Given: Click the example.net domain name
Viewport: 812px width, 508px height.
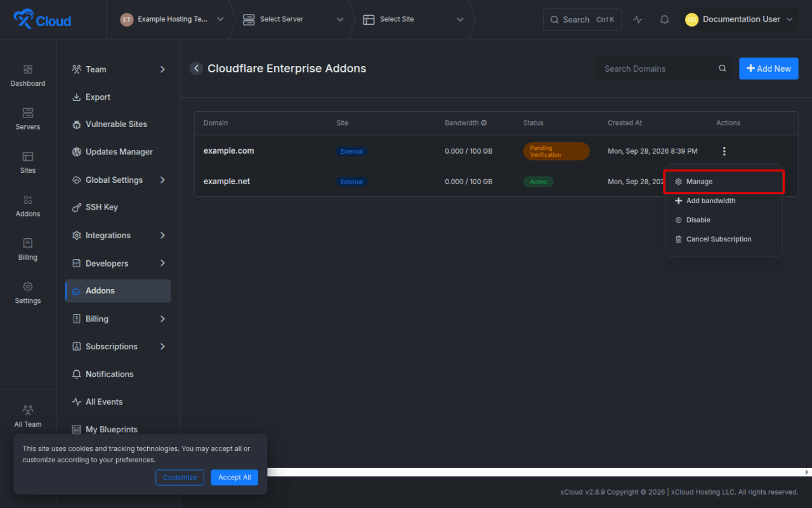Looking at the screenshot, I should [226, 181].
